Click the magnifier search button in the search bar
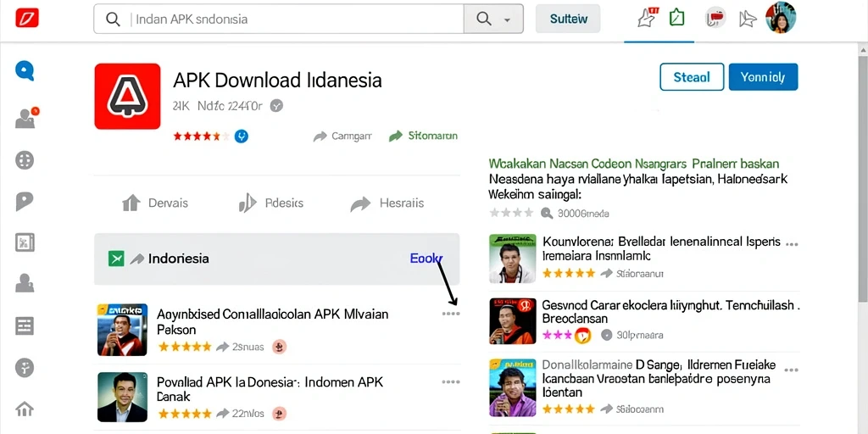The height and width of the screenshot is (434, 868). (x=484, y=19)
